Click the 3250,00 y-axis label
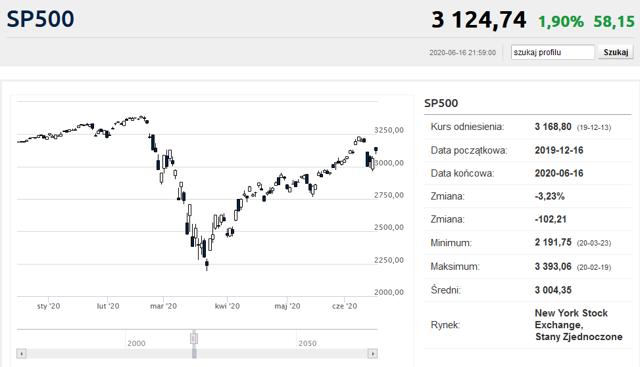 pyautogui.click(x=389, y=130)
